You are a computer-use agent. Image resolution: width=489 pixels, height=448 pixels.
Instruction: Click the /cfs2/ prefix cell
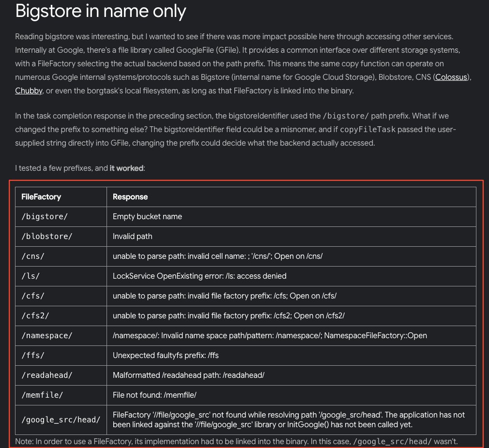[x=61, y=316]
